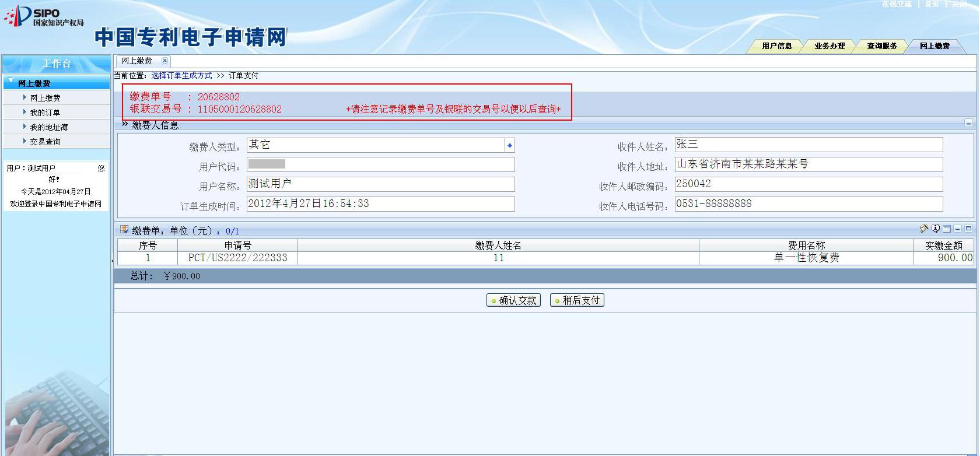
Task: Click the pin/tool icon in 缴费单 header
Action: 923,229
